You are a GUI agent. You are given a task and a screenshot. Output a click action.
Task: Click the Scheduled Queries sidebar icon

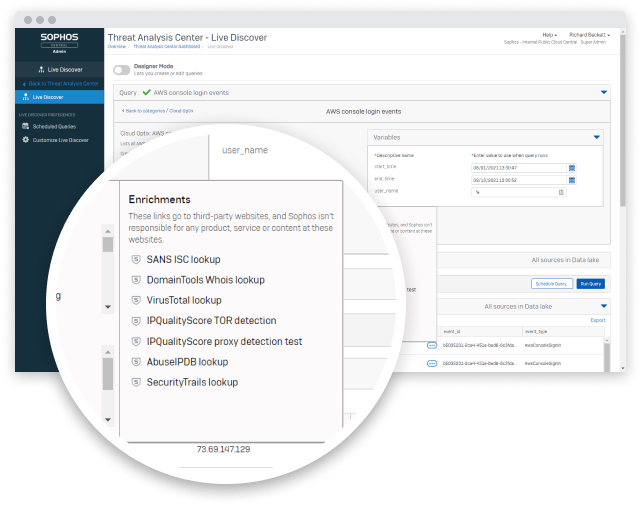click(25, 126)
